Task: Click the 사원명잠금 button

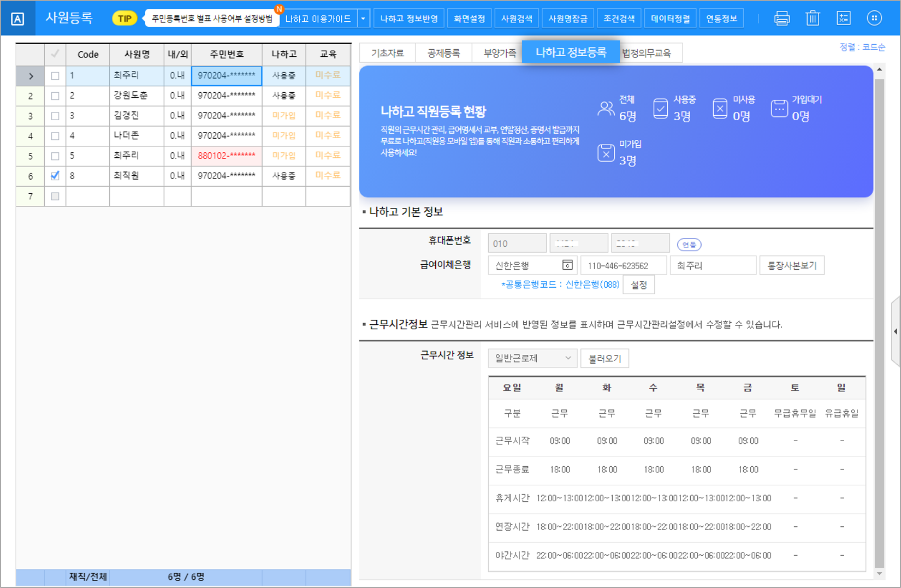Action: click(x=568, y=19)
